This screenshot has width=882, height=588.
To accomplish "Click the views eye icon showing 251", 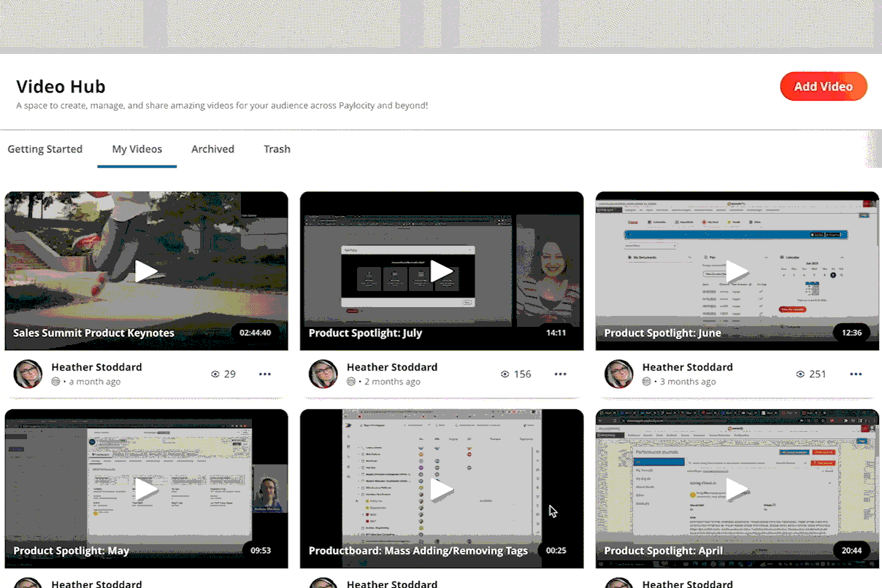I will (801, 374).
